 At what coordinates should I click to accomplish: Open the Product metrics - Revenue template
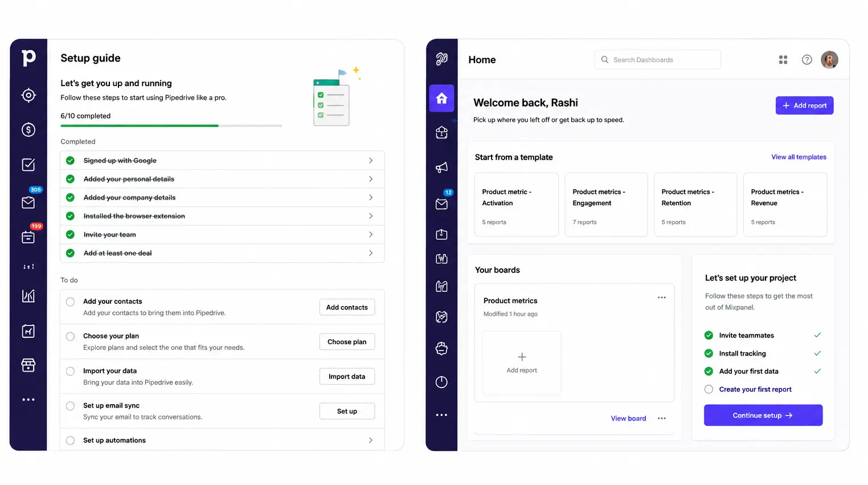click(x=785, y=205)
